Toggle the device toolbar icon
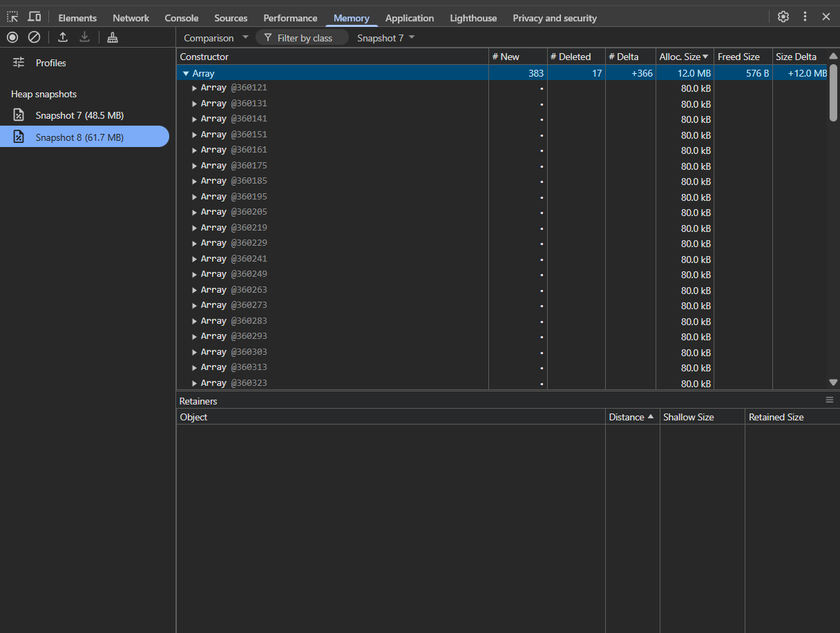 point(35,17)
